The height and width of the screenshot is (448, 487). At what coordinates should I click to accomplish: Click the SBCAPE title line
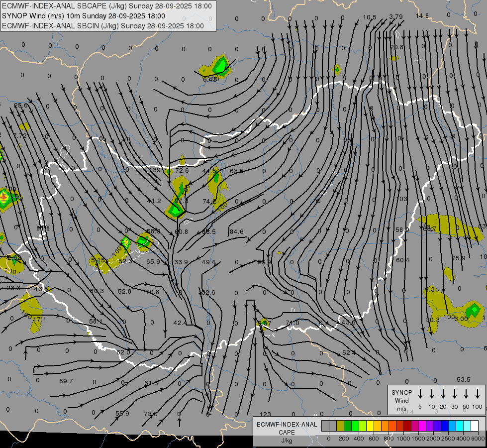107,6
